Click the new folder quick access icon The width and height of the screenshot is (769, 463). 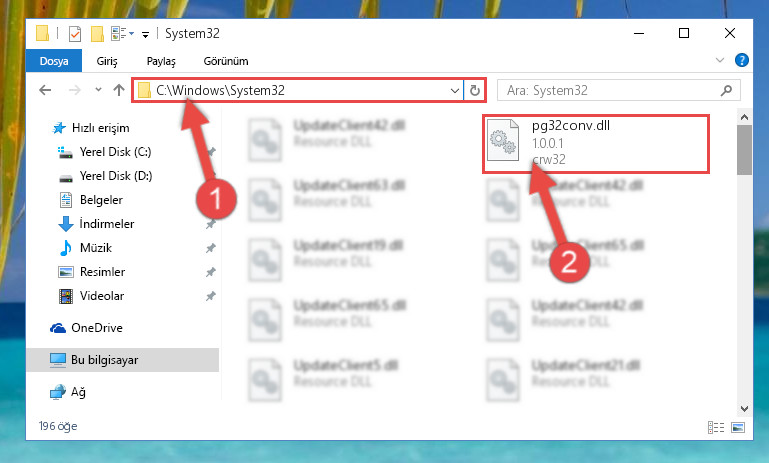(x=97, y=34)
